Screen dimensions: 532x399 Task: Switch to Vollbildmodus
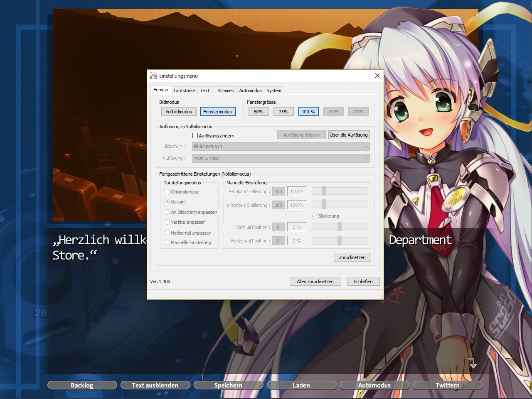pos(179,112)
